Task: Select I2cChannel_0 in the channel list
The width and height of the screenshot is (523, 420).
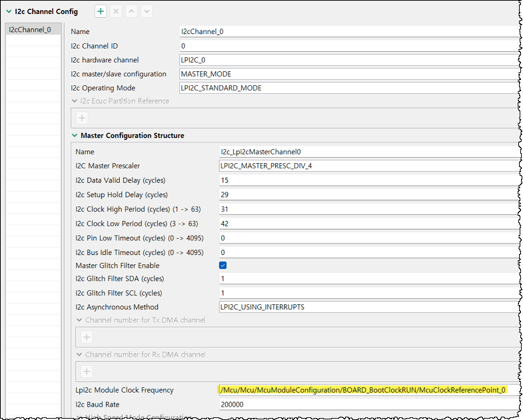Action: [33, 30]
